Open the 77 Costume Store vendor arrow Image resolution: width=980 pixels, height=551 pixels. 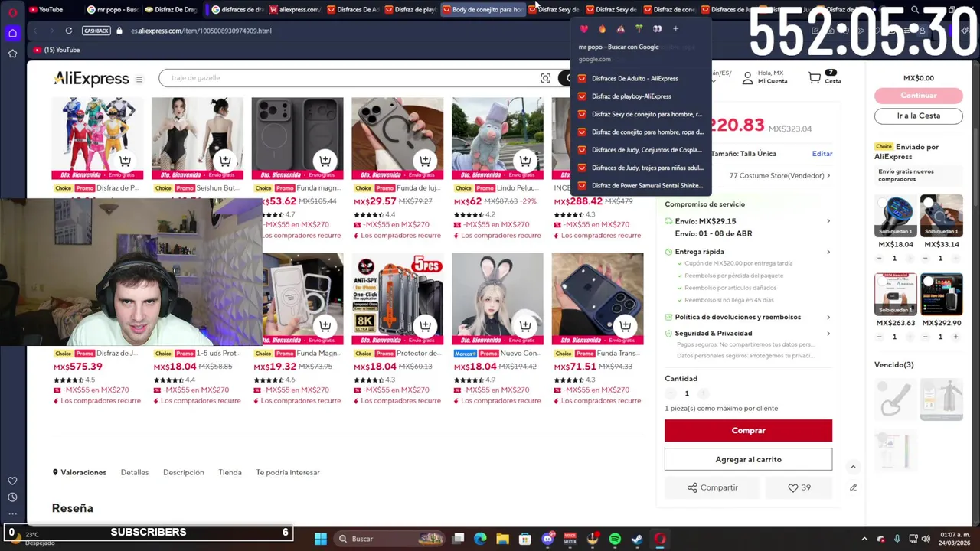(x=828, y=176)
